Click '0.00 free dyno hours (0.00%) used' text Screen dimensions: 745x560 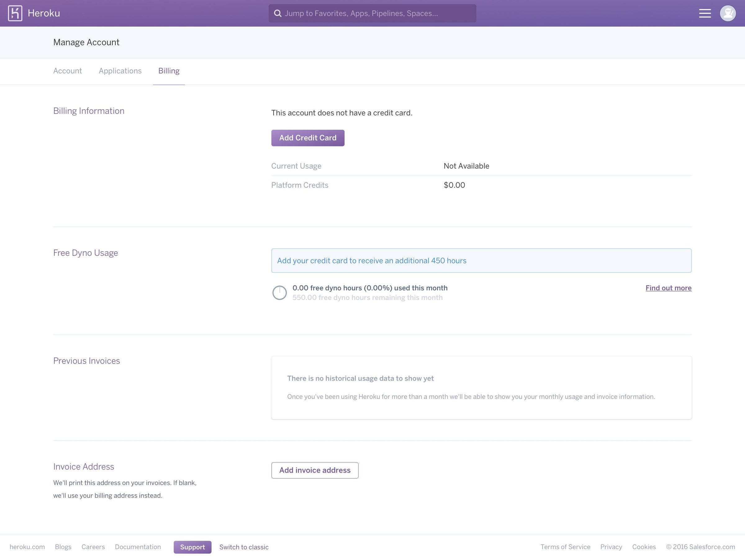pos(370,288)
